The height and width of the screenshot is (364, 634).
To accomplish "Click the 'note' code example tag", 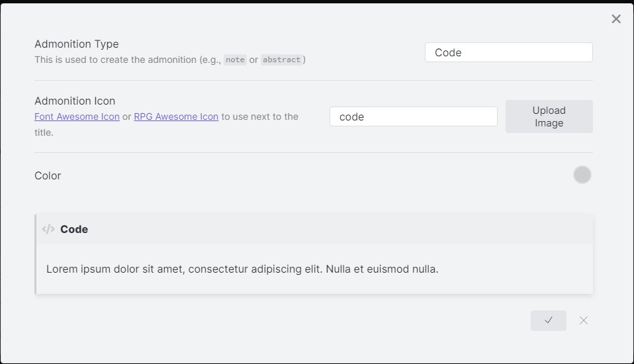I will point(235,60).
